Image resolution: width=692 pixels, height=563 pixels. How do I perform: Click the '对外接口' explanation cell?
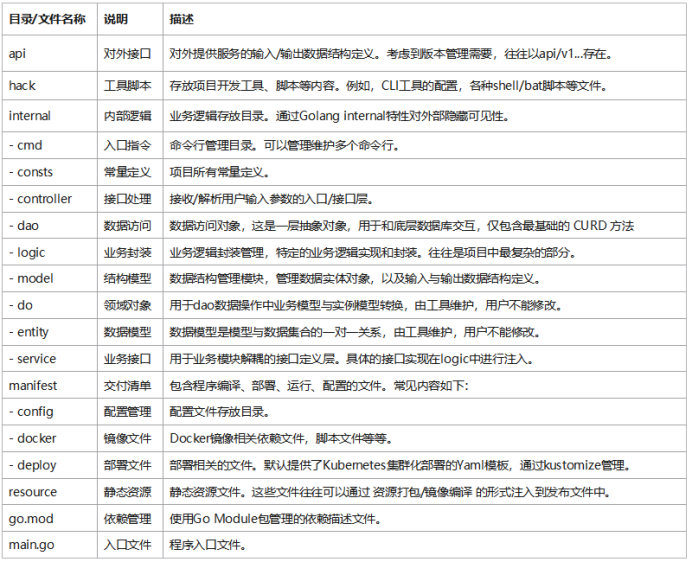coord(128,53)
